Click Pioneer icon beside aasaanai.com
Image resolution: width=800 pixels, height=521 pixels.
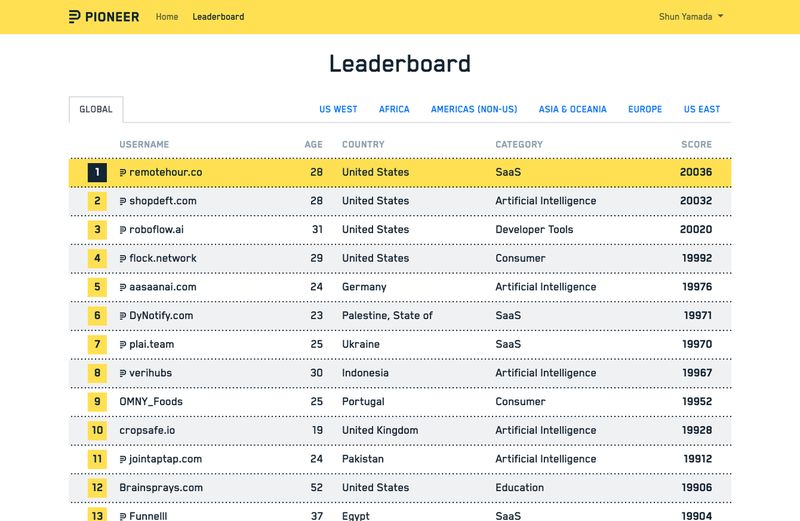[x=123, y=287]
